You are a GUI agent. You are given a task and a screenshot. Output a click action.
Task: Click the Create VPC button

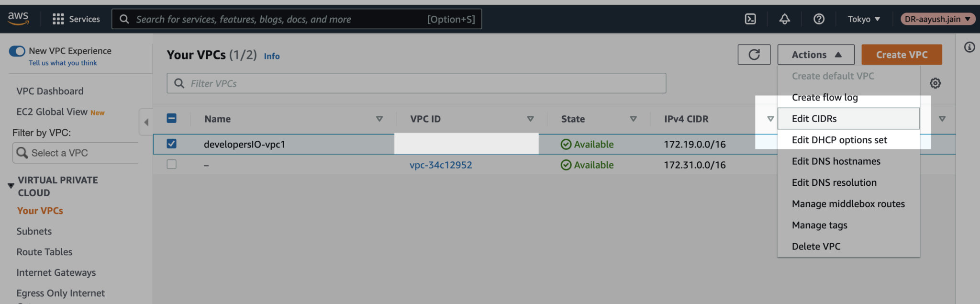901,54
